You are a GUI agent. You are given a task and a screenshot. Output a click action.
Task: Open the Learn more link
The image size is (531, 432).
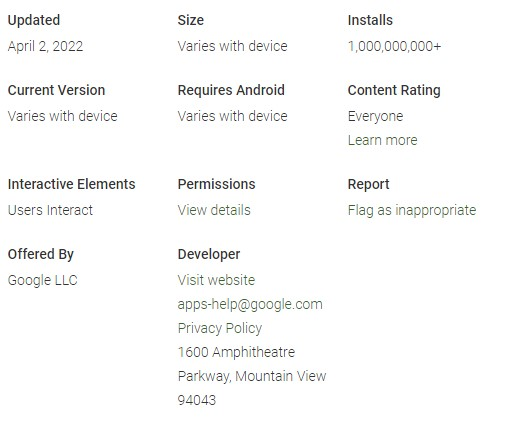click(382, 140)
